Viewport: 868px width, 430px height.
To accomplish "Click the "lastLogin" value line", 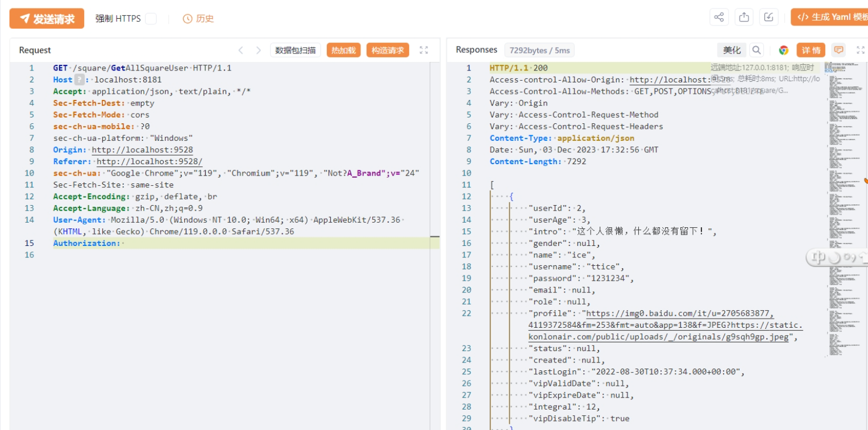I will point(636,371).
